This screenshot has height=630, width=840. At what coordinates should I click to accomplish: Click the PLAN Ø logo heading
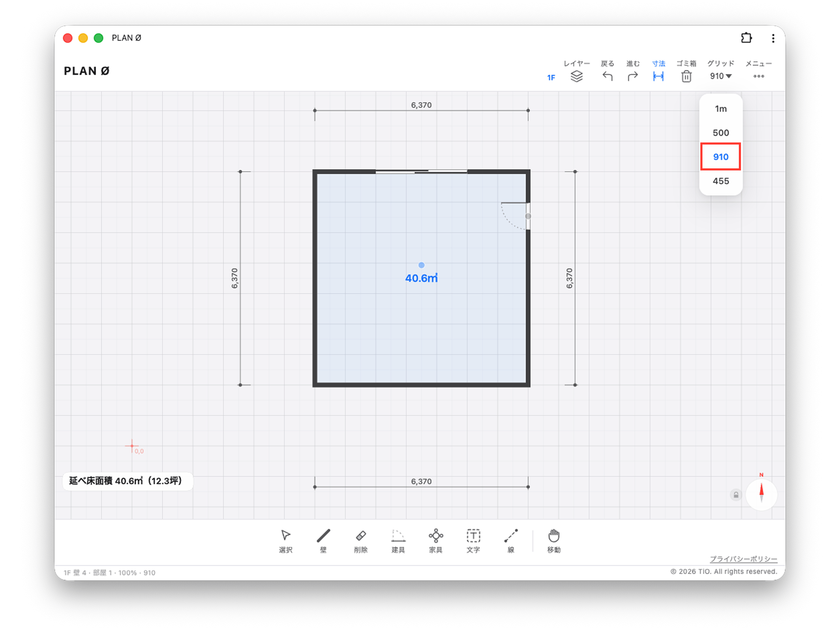click(x=86, y=71)
